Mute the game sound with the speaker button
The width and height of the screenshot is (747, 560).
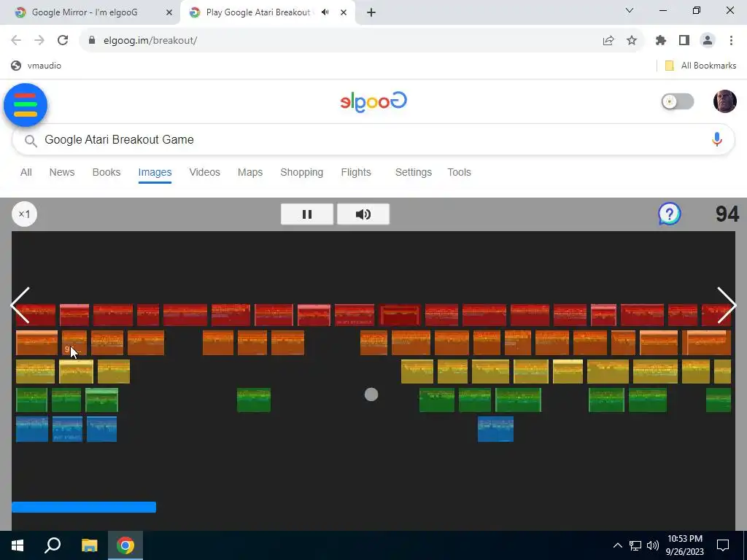pos(363,214)
